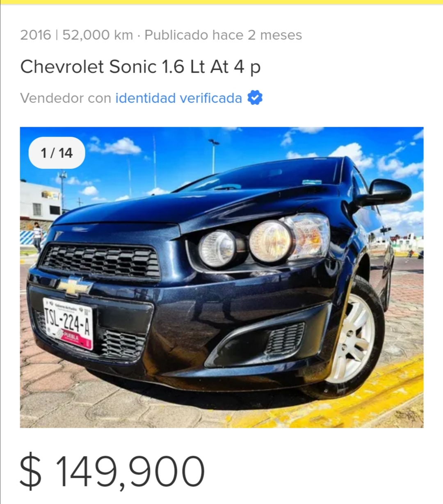The height and width of the screenshot is (504, 443).
Task: Click the car's round headlights
Action: 246,243
